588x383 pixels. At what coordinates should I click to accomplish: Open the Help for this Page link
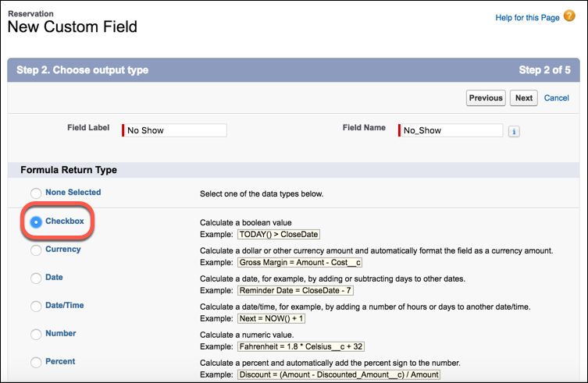527,18
